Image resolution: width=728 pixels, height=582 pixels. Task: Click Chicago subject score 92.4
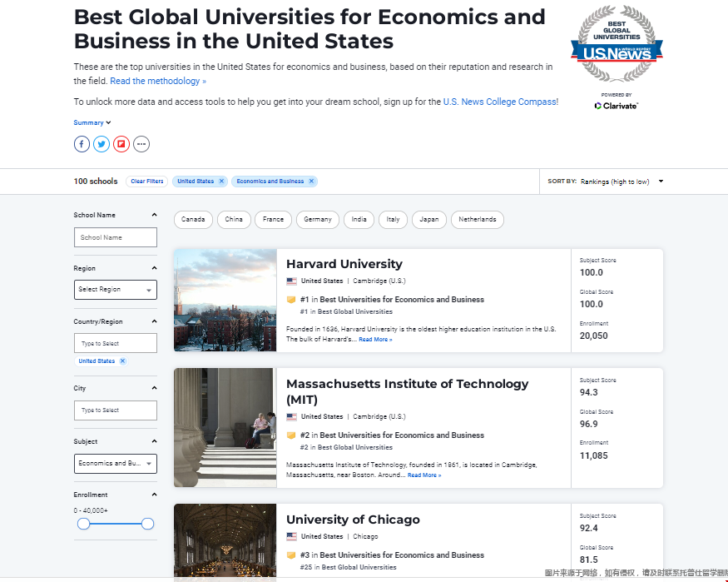589,528
